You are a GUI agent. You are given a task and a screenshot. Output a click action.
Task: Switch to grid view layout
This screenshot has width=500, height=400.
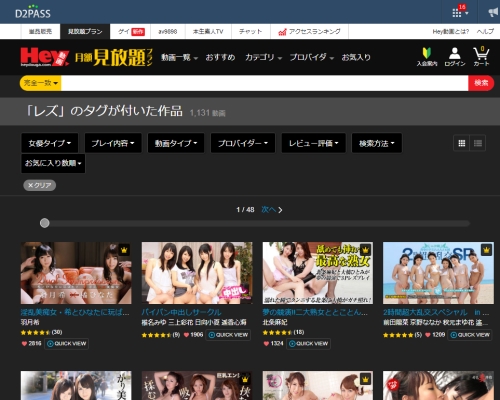462,143
